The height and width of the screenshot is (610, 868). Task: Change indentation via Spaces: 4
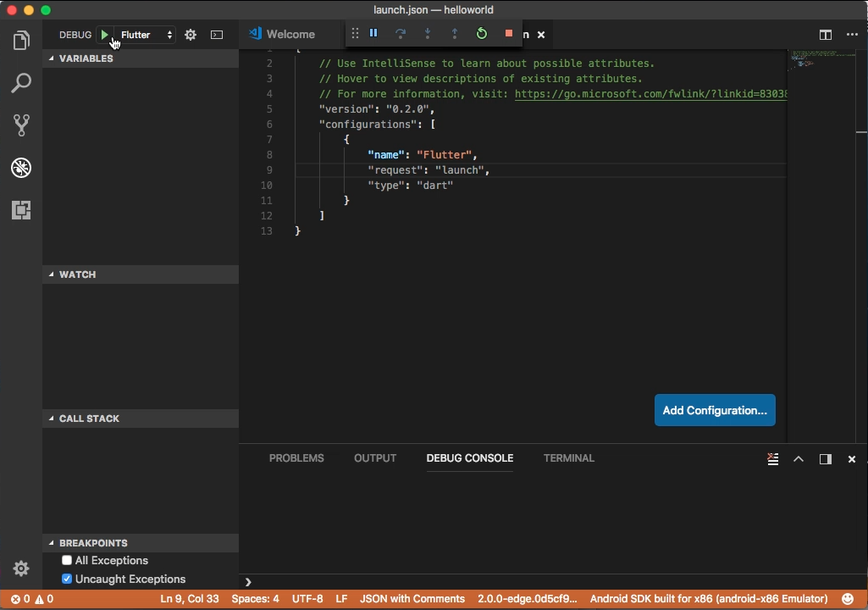[255, 599]
